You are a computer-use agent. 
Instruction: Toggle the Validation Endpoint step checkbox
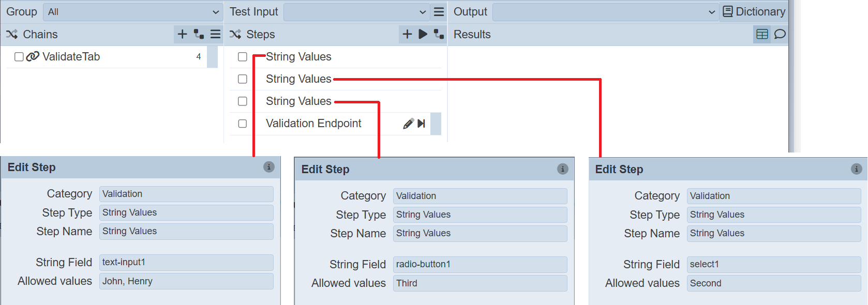[x=242, y=124]
